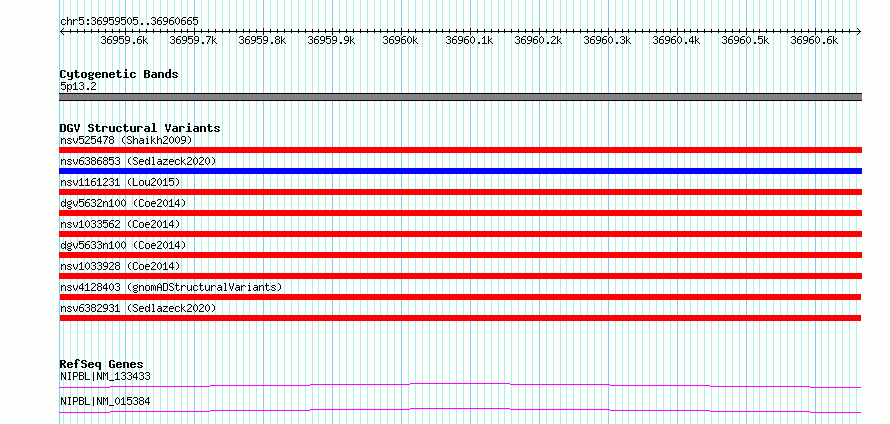Click the 36960.3k ruler tick label
Image resolution: width=890 pixels, height=424 pixels.
coord(607,40)
